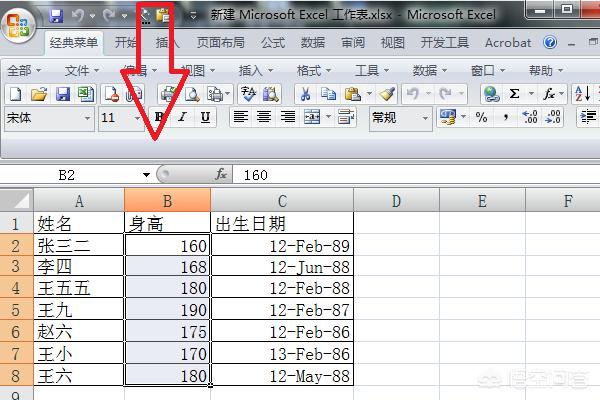This screenshot has height=400, width=600.
Task: Switch to the 开发工具 tab
Action: pyautogui.click(x=445, y=43)
